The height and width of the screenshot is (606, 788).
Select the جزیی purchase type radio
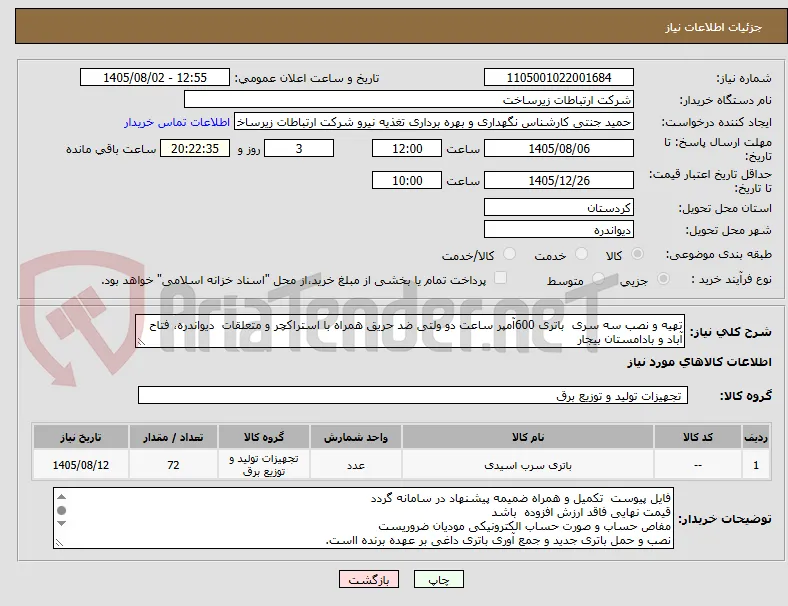pos(663,278)
